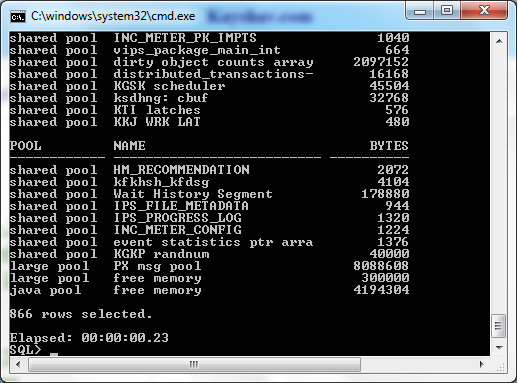This screenshot has height=383, width=518.
Task: Click the IPS_FILE_METADATA entry
Action: pos(181,206)
